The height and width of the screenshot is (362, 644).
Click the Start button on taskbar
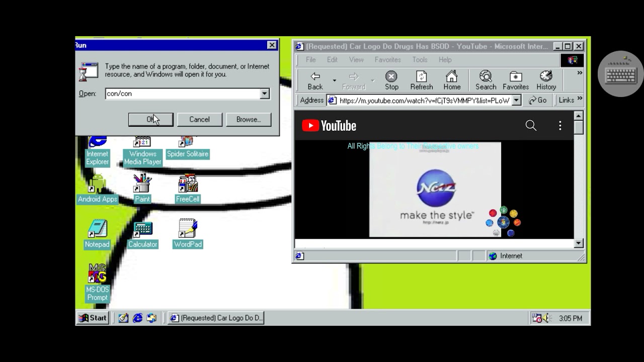(93, 318)
